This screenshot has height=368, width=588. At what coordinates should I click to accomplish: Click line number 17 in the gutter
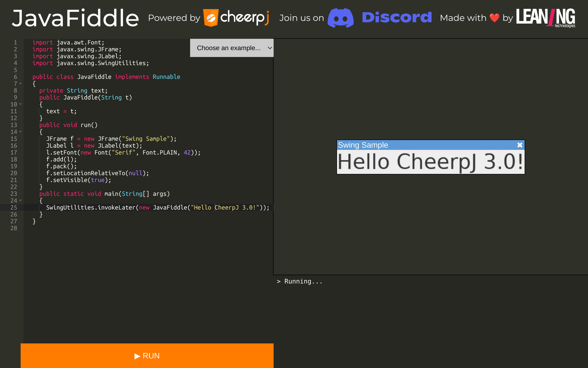14,152
